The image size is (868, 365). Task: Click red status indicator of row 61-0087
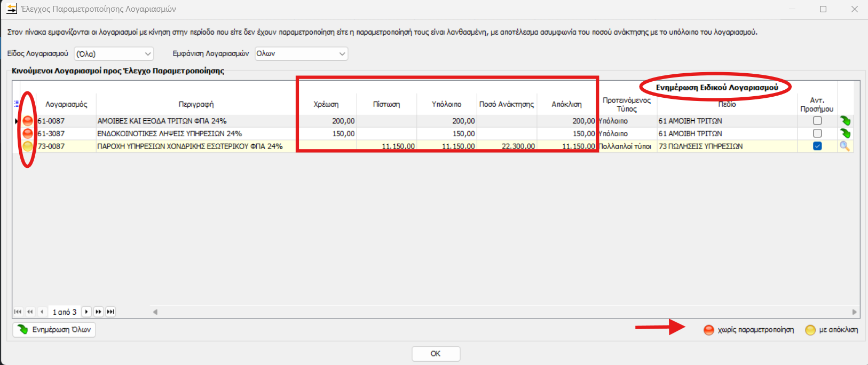[x=28, y=121]
